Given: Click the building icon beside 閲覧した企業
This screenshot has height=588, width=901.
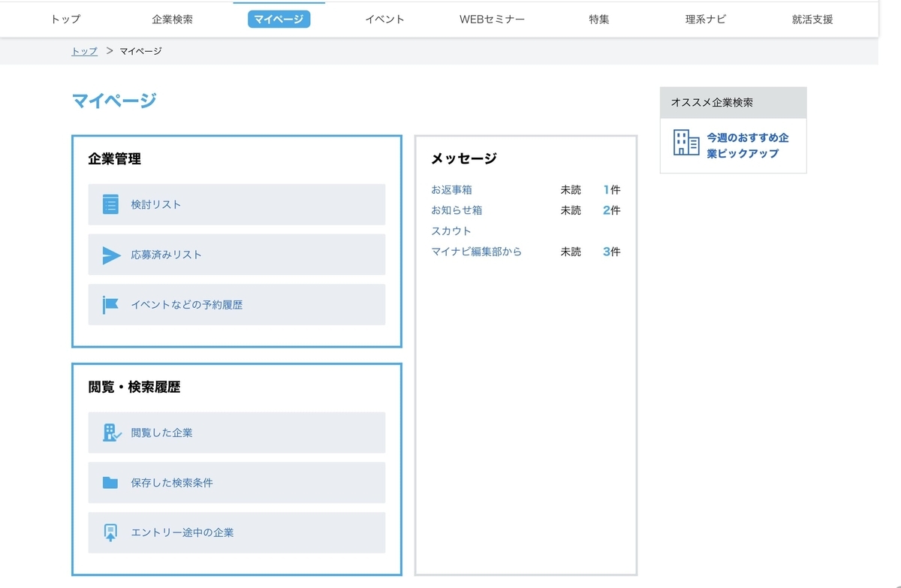Looking at the screenshot, I should coord(112,433).
